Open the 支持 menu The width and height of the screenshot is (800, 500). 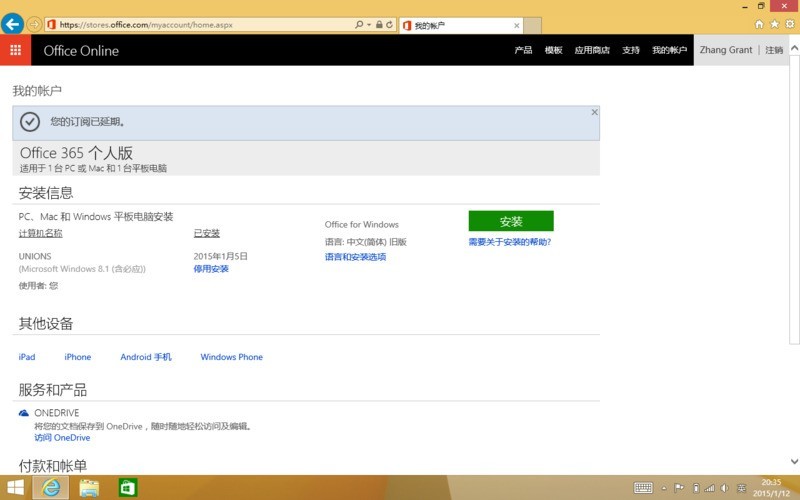[631, 50]
